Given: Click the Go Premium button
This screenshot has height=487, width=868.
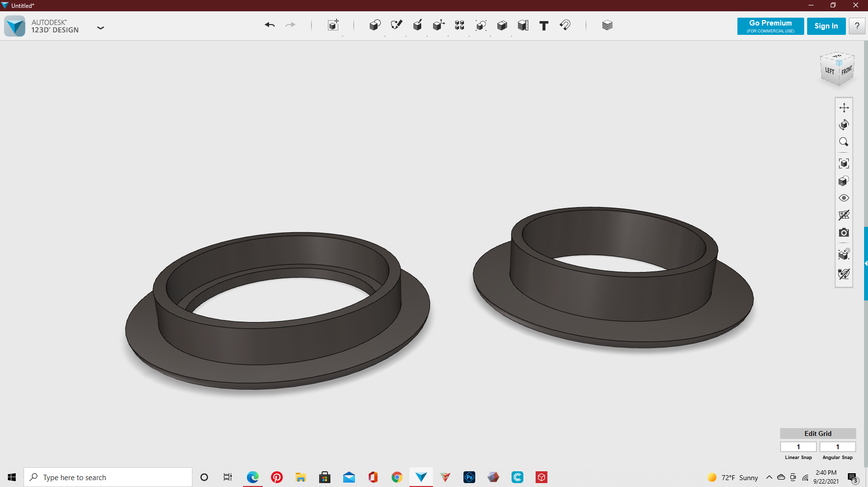Looking at the screenshot, I should point(770,26).
